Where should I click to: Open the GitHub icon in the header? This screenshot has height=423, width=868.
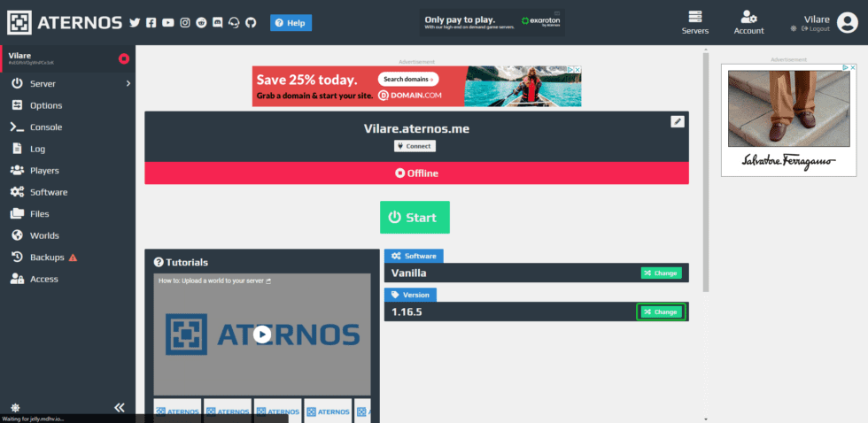[x=251, y=23]
